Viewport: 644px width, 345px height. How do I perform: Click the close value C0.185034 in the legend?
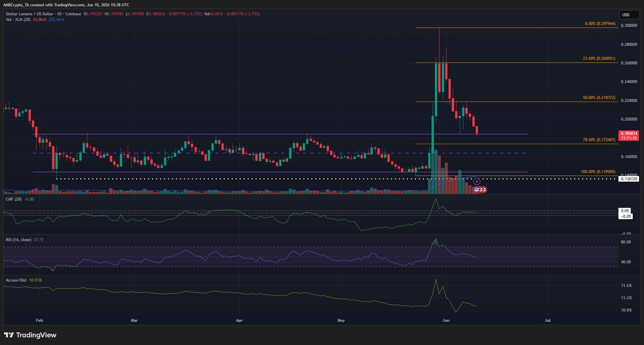click(156, 14)
